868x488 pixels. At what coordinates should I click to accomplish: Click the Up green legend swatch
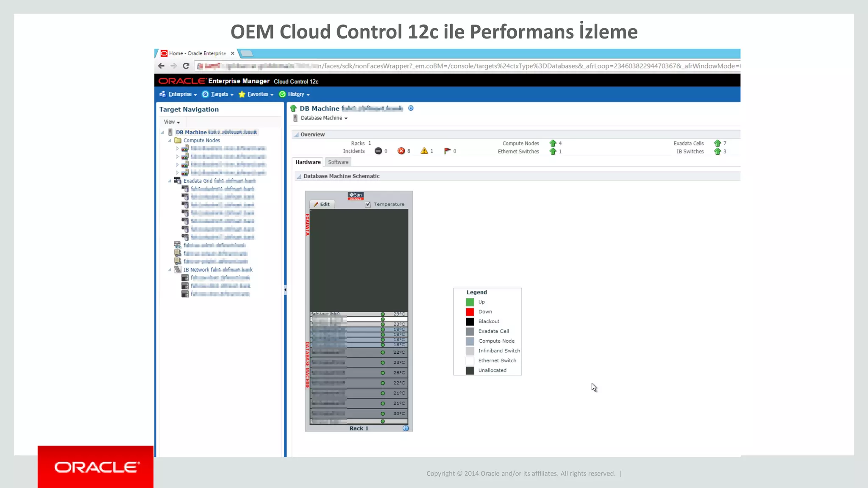tap(470, 302)
